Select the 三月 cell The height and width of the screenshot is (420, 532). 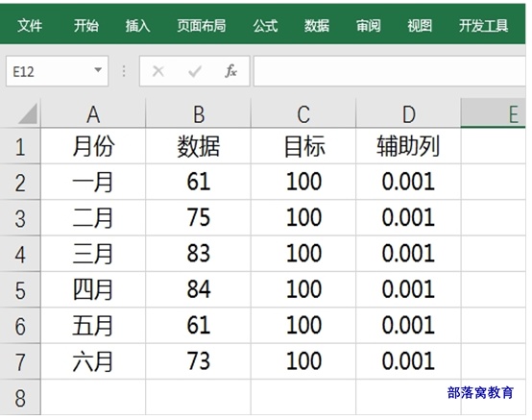click(x=93, y=254)
